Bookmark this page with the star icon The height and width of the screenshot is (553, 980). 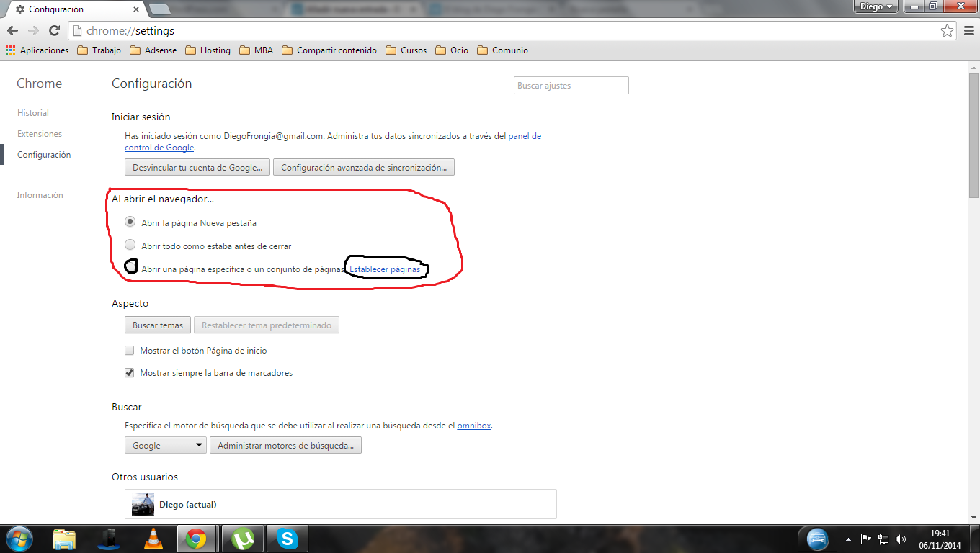pyautogui.click(x=947, y=31)
